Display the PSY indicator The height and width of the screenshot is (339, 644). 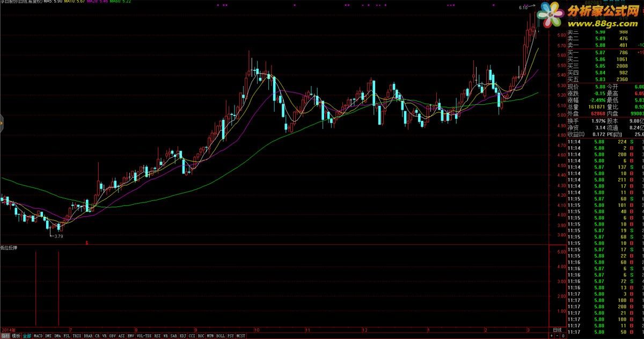pyautogui.click(x=230, y=336)
